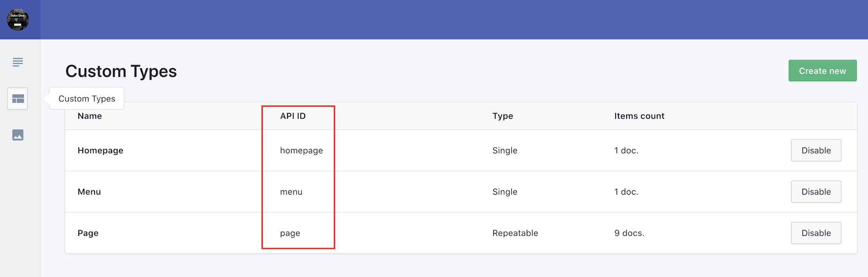868x277 pixels.
Task: Click the API ID column header
Action: (292, 116)
